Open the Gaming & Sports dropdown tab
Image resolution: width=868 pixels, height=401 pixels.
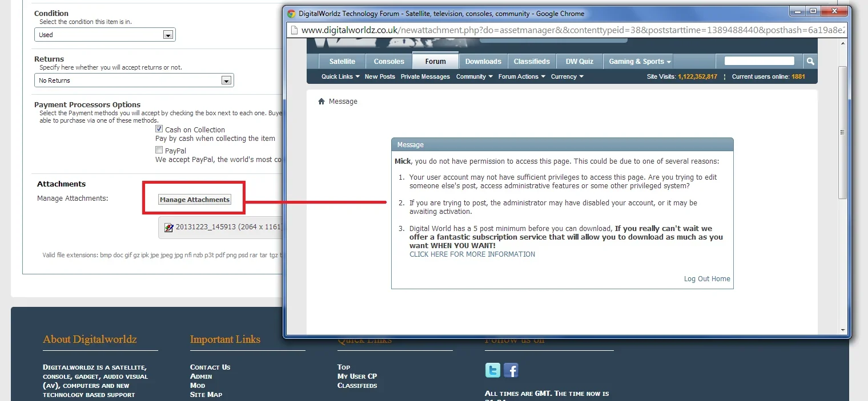click(x=640, y=62)
